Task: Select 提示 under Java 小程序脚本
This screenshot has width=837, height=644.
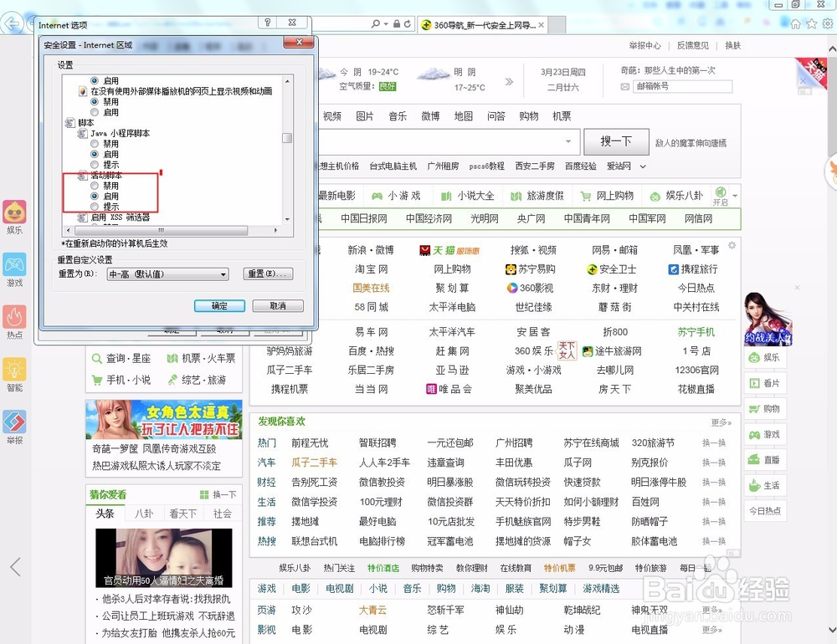Action: pos(95,165)
